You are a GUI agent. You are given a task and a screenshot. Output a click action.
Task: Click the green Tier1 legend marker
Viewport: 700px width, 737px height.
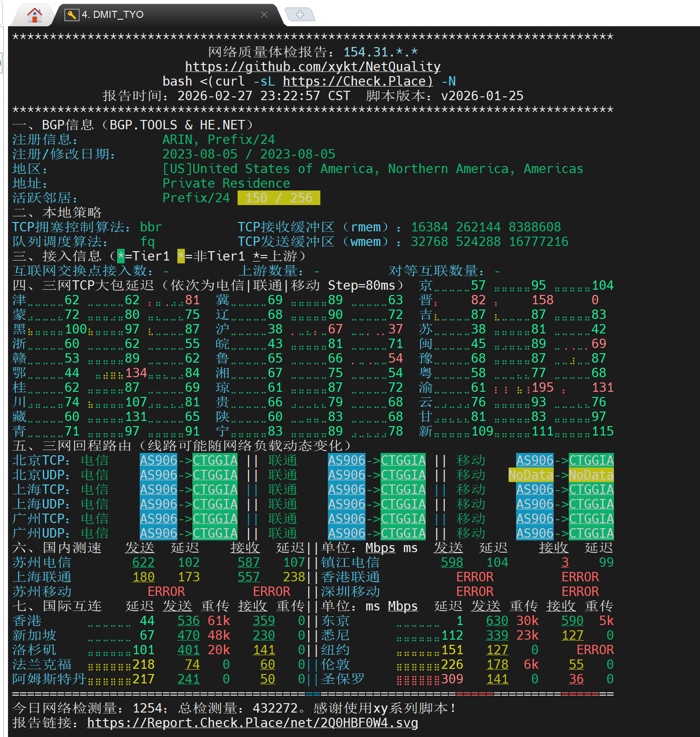tap(121, 256)
